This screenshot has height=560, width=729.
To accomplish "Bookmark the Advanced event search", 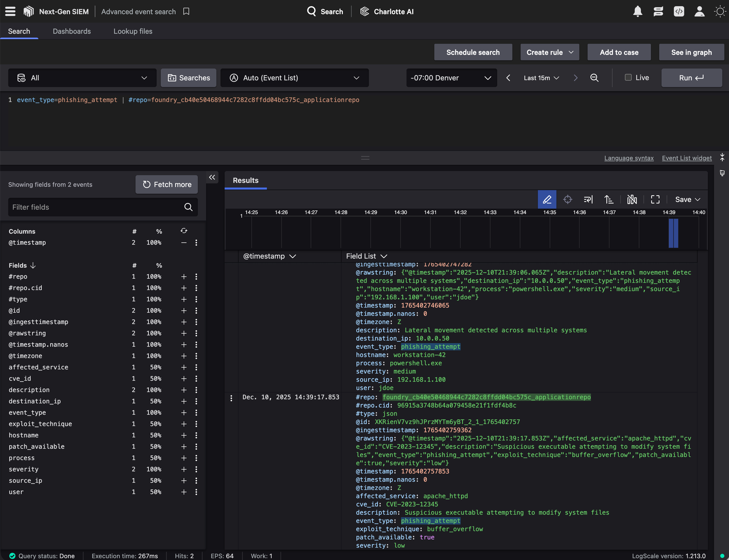I will [186, 11].
